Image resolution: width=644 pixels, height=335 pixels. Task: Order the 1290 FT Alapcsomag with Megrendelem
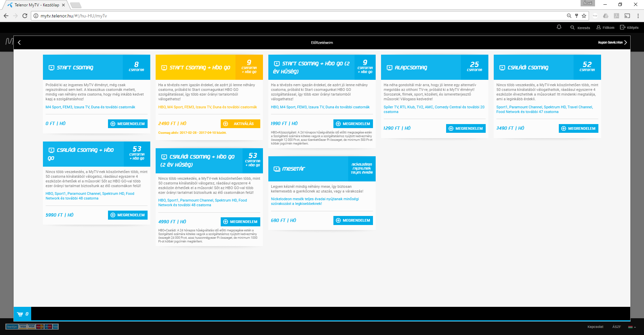point(466,128)
